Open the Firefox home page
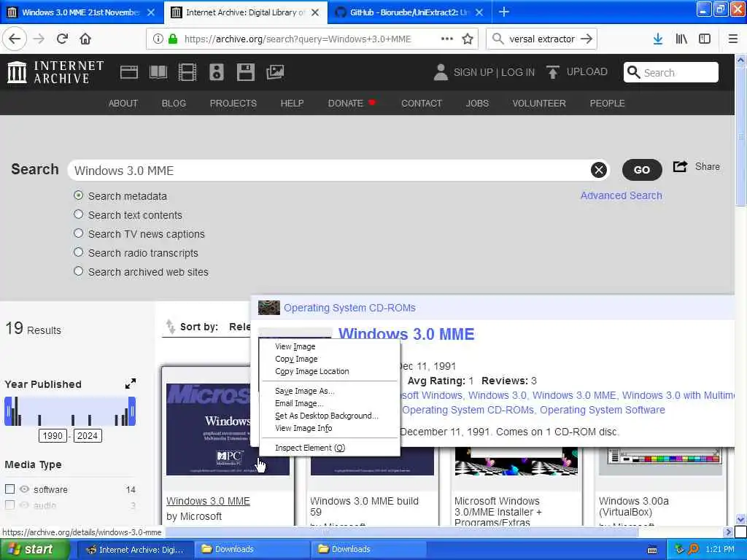This screenshot has height=560, width=747. (x=85, y=39)
